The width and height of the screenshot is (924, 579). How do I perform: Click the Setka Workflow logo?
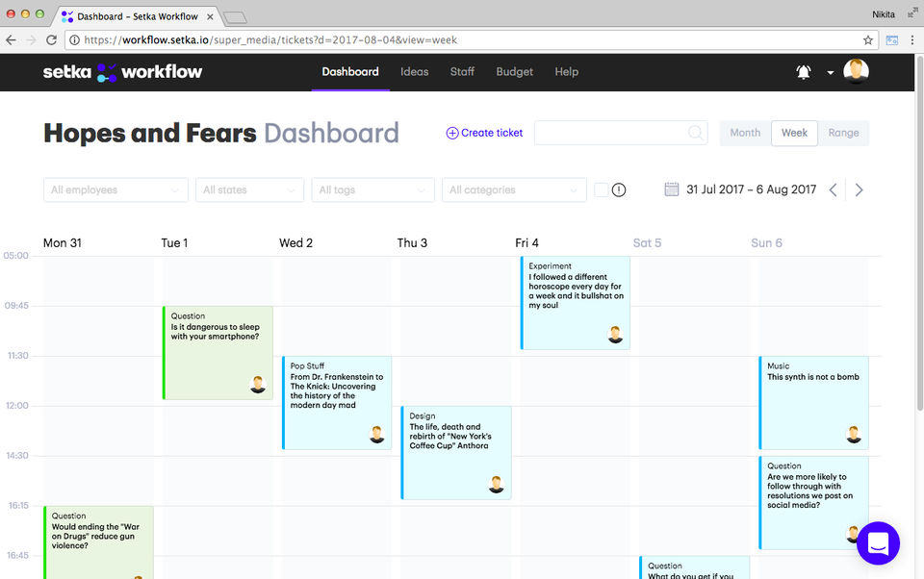pyautogui.click(x=122, y=72)
